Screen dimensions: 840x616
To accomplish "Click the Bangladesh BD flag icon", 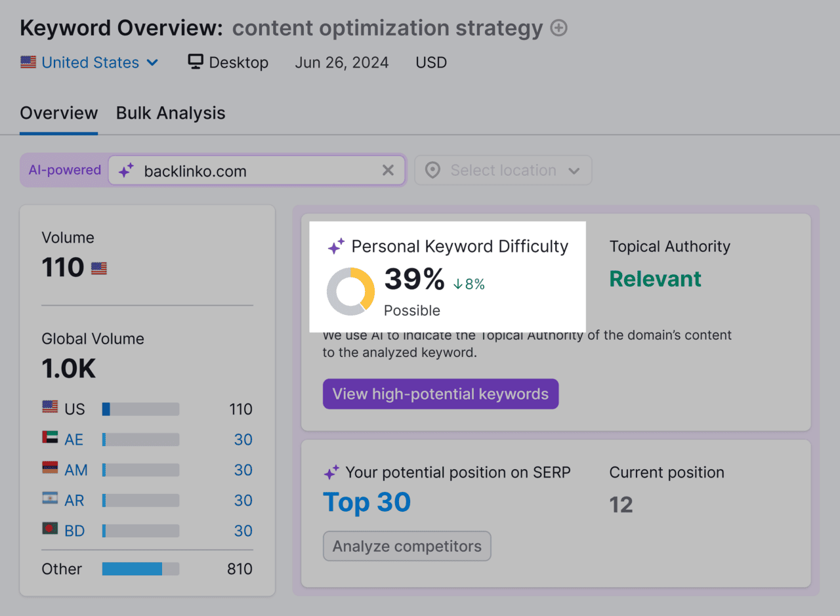I will point(49,530).
